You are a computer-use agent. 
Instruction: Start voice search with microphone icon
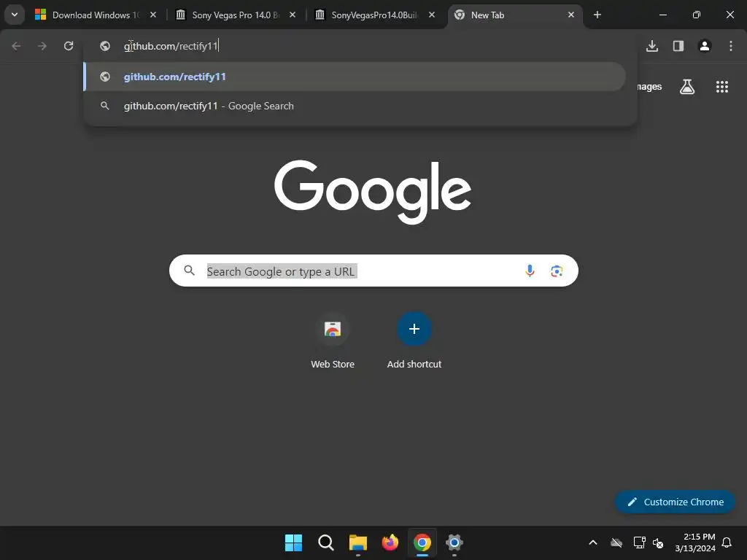point(530,271)
